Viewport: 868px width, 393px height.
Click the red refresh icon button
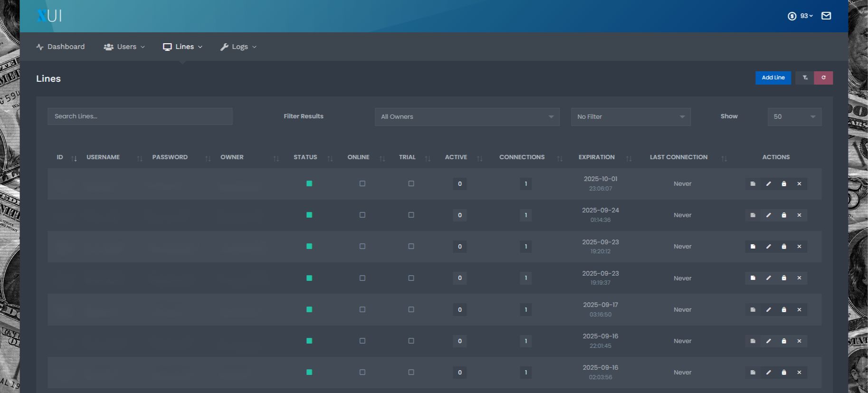(823, 78)
